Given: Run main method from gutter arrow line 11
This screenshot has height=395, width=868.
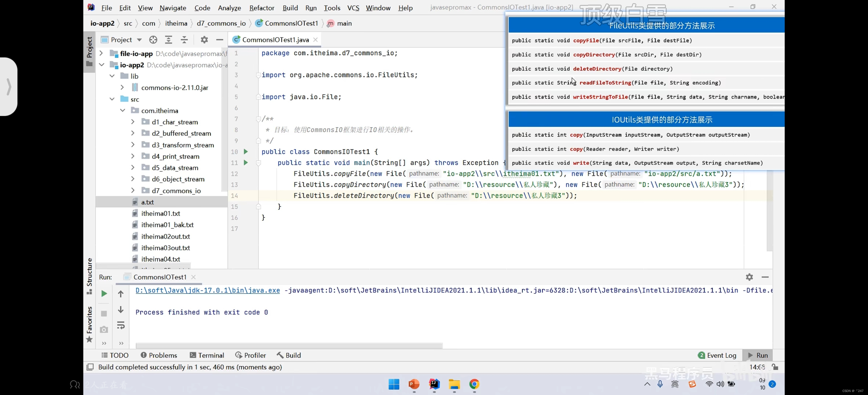Looking at the screenshot, I should click(246, 163).
